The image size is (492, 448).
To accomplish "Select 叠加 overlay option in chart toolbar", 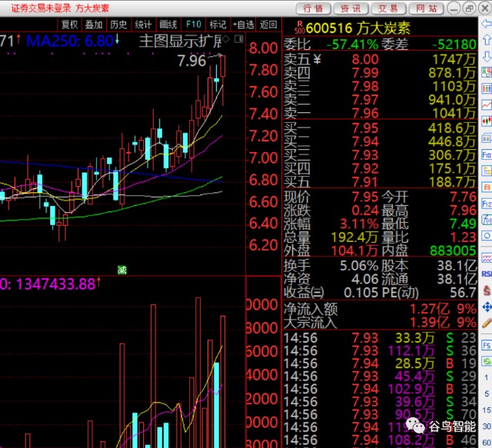I will tap(94, 25).
